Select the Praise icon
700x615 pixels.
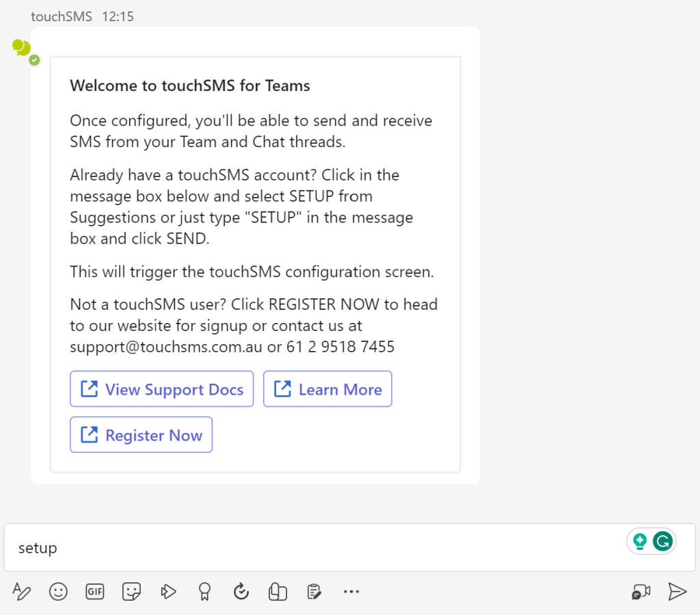204,591
